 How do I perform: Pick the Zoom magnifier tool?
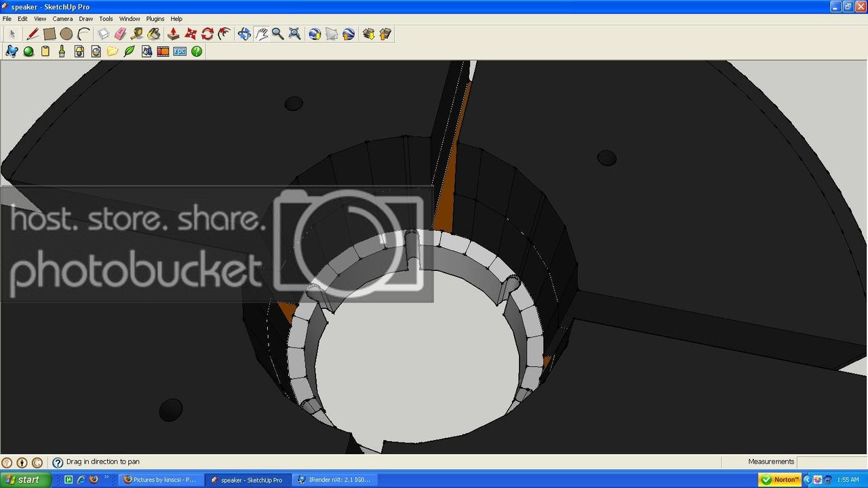coord(278,34)
